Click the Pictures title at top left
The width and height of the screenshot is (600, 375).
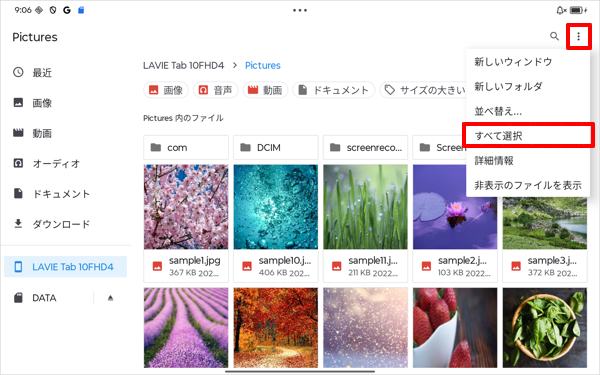pos(35,37)
